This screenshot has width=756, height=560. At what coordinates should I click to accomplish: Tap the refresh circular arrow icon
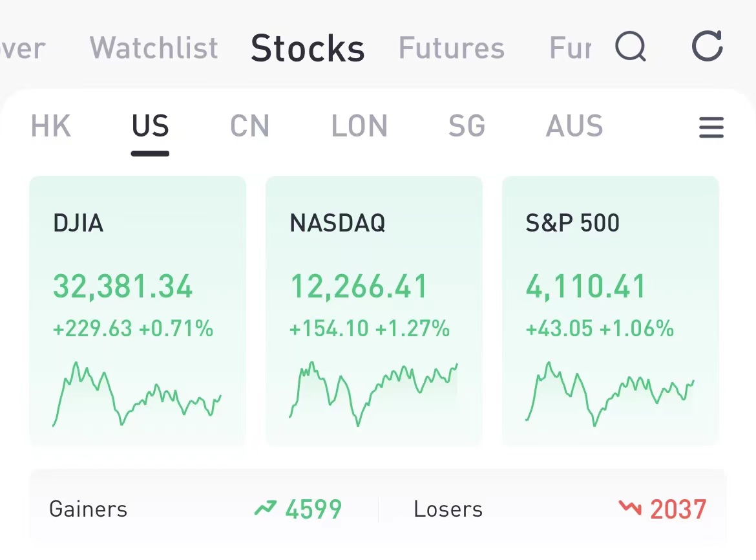[708, 46]
